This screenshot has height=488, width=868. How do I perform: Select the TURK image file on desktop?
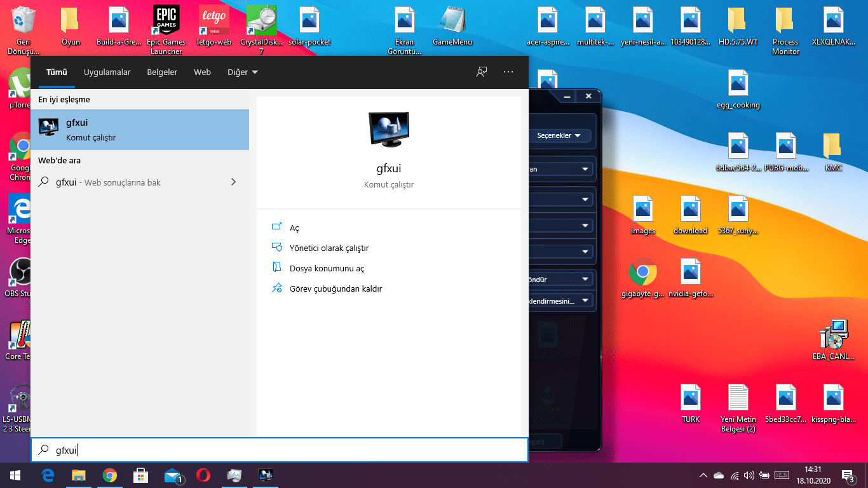[x=691, y=403]
